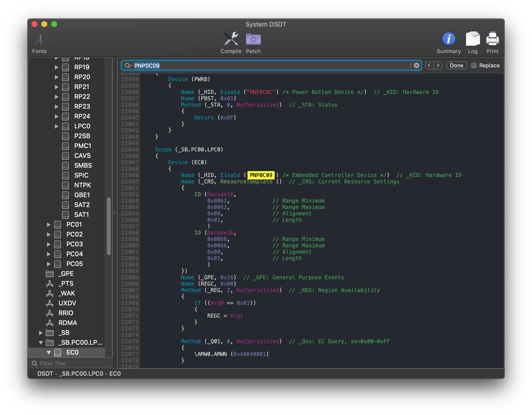Select the _WAK method item

pyautogui.click(x=66, y=293)
